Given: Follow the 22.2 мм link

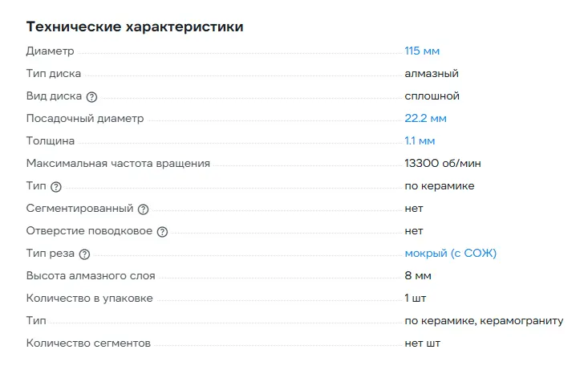Looking at the screenshot, I should 425,119.
